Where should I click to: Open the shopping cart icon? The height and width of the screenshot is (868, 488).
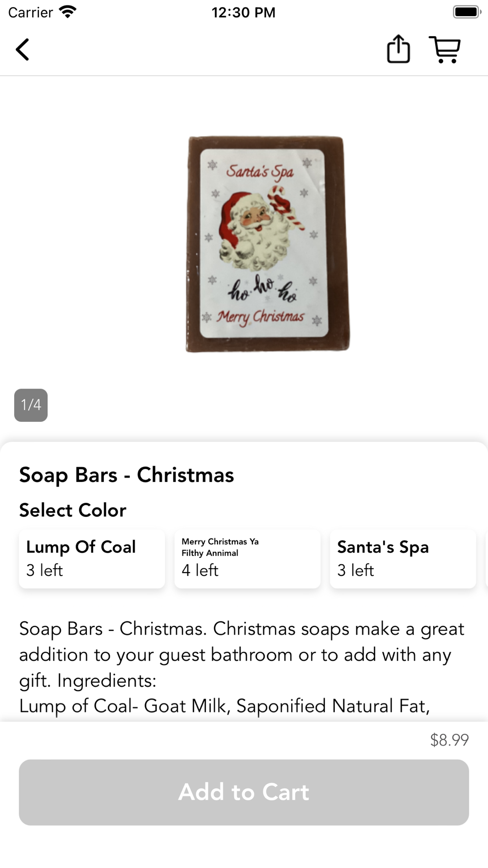coord(445,49)
